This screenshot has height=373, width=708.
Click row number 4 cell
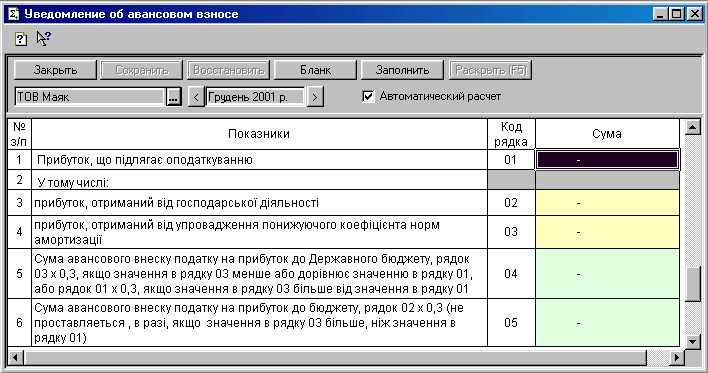pos(19,232)
